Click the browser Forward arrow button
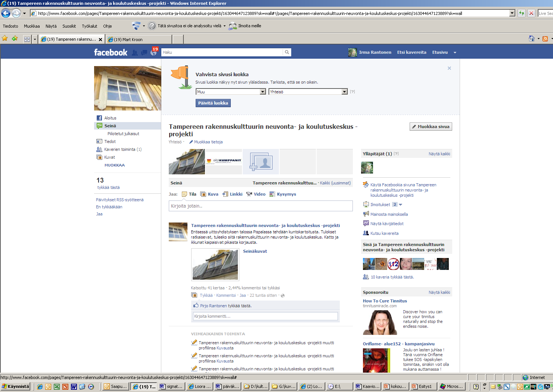This screenshot has height=392, width=553. pyautogui.click(x=16, y=13)
